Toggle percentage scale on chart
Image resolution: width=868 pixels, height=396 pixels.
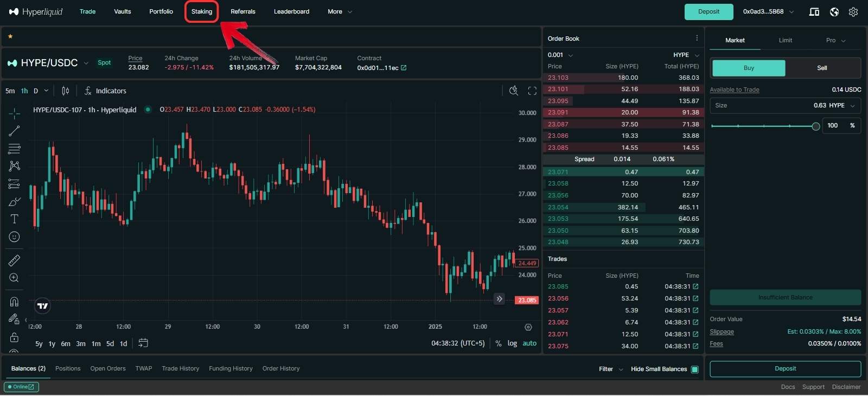tap(499, 343)
